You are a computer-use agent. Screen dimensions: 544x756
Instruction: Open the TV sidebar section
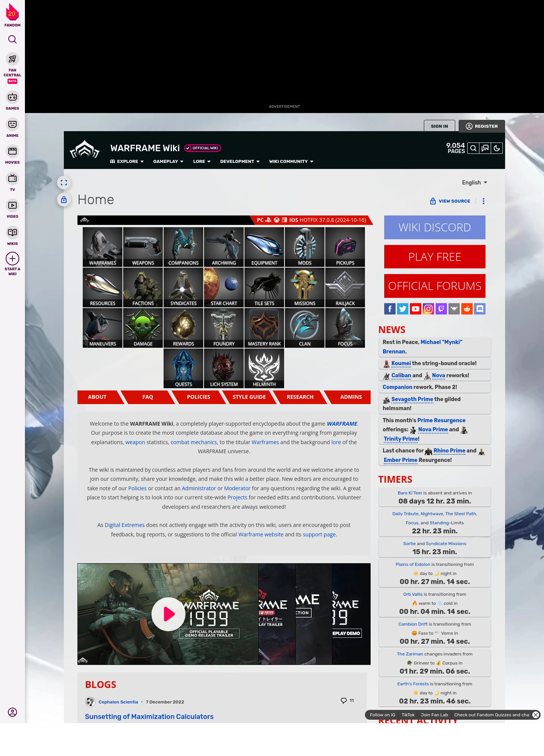(x=12, y=182)
